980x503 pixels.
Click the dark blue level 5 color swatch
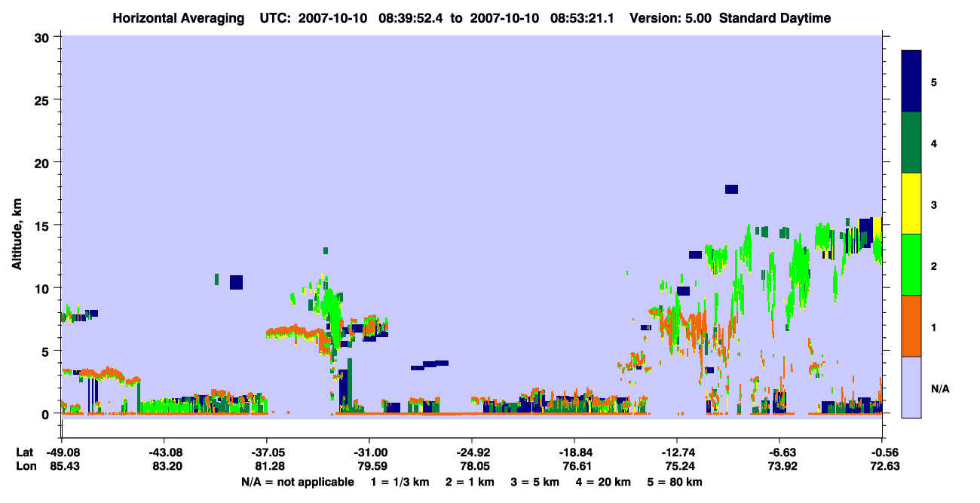tap(911, 81)
